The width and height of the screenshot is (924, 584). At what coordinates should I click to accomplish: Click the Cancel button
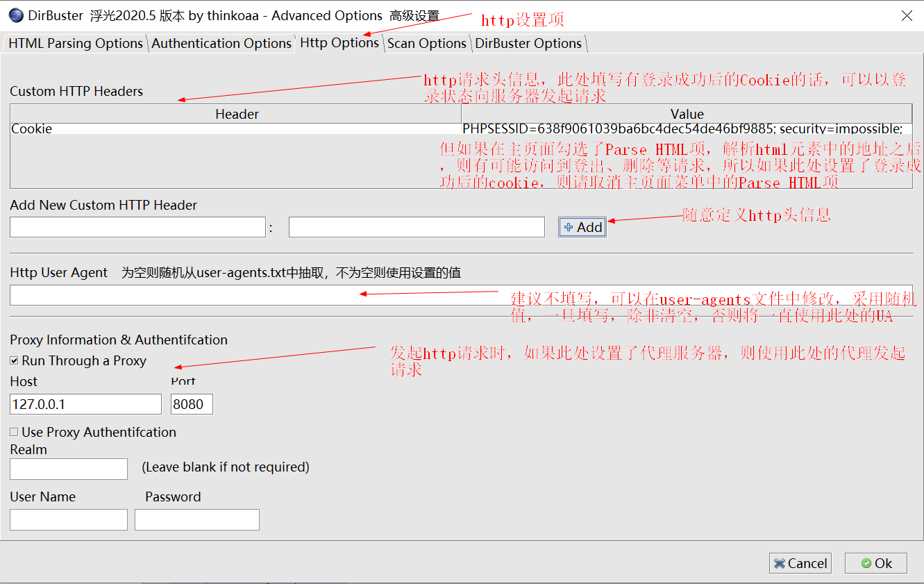coord(800,563)
